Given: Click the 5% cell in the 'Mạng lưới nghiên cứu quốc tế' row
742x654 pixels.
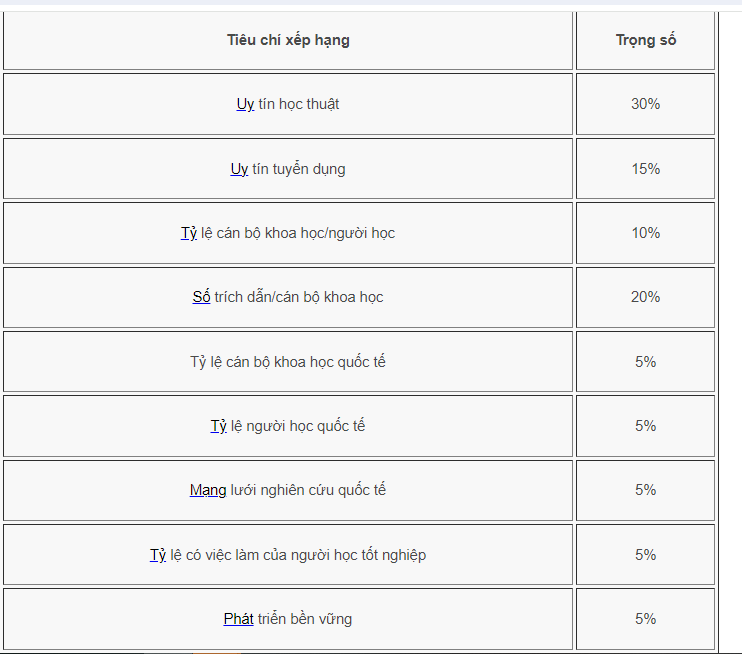Looking at the screenshot, I should (x=645, y=490).
